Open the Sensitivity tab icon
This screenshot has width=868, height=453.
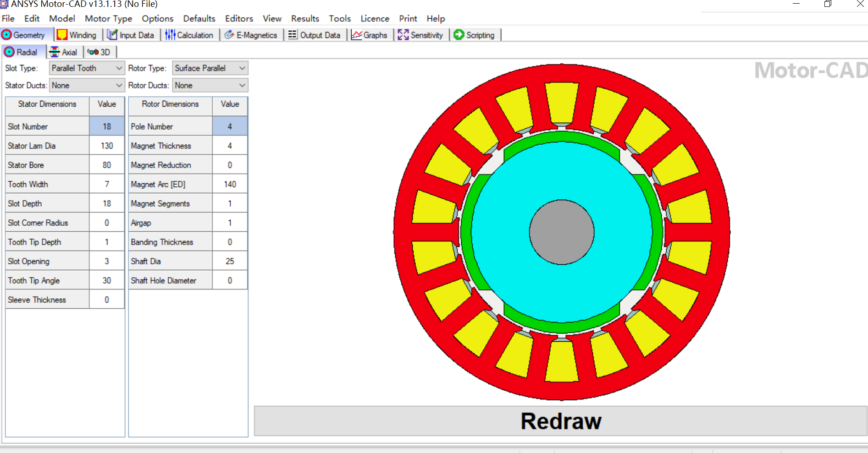[x=403, y=35]
